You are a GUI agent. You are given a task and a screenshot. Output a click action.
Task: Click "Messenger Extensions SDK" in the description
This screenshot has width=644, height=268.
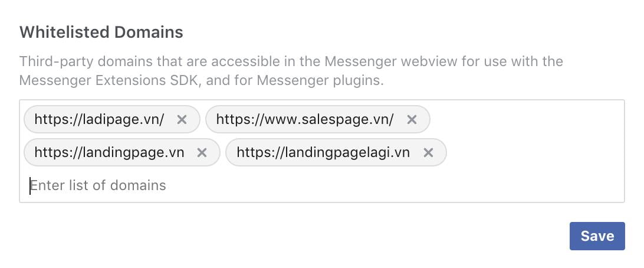pyautogui.click(x=110, y=80)
